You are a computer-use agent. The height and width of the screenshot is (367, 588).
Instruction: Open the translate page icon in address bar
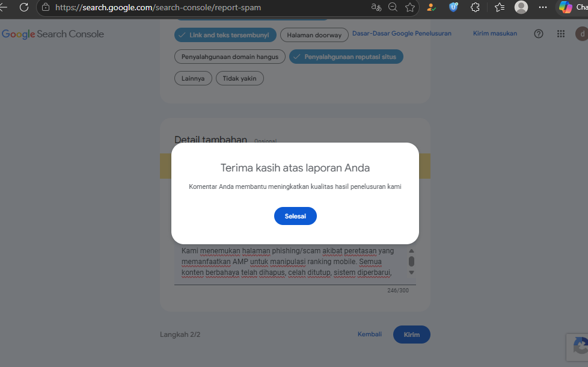[376, 7]
